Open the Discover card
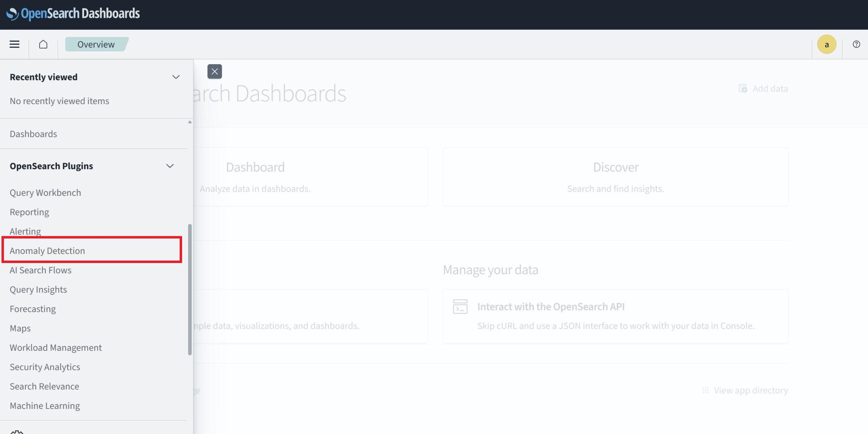 click(x=615, y=176)
